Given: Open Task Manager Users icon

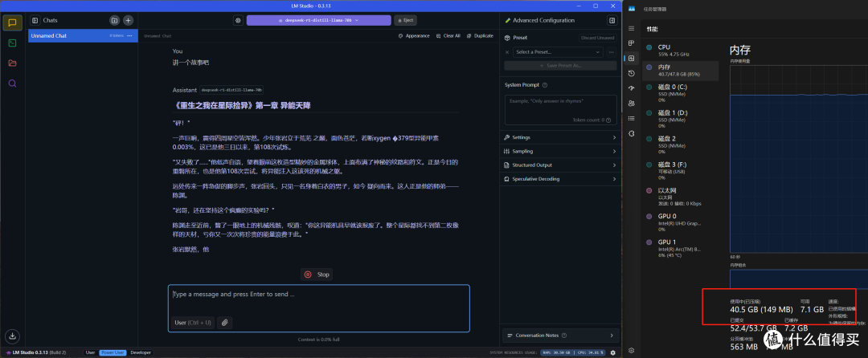Looking at the screenshot, I should point(632,104).
